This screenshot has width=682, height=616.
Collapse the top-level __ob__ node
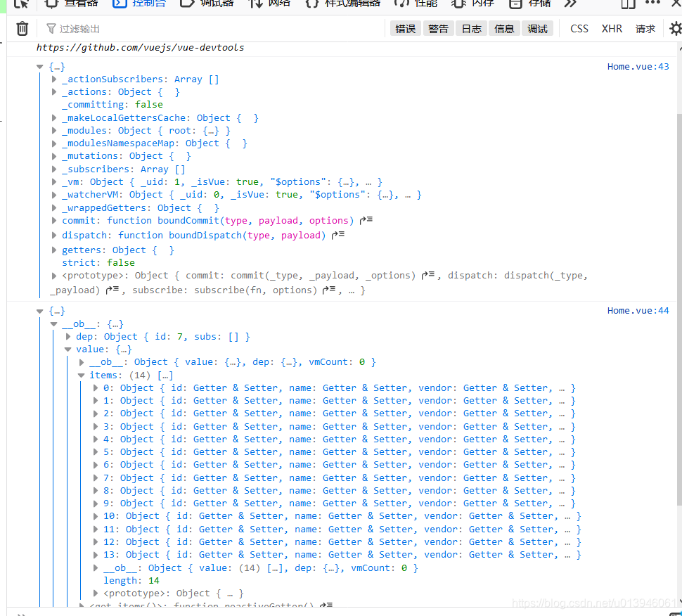pyautogui.click(x=54, y=324)
